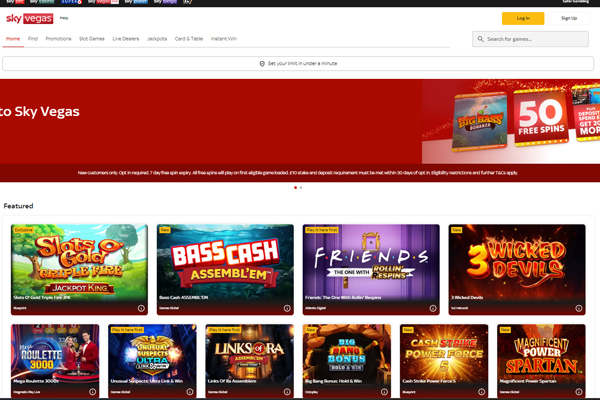Image resolution: width=600 pixels, height=400 pixels.
Task: Click the Big Bass Bonanza promo card
Action: (480, 121)
